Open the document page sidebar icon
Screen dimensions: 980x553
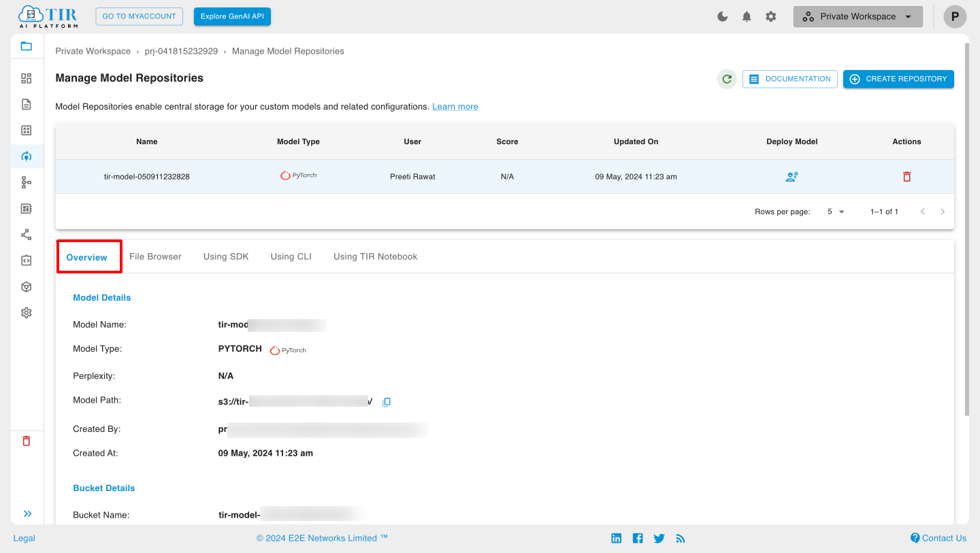27,104
